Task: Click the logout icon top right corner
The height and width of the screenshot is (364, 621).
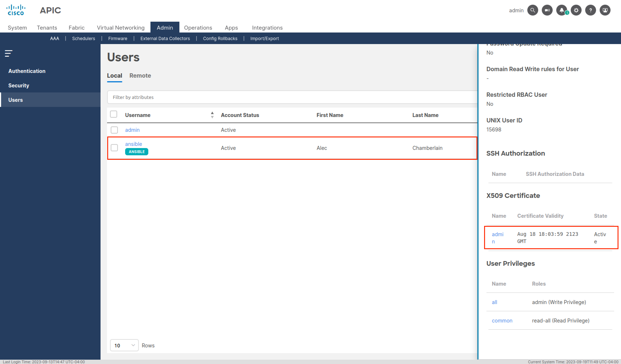Action: [605, 10]
